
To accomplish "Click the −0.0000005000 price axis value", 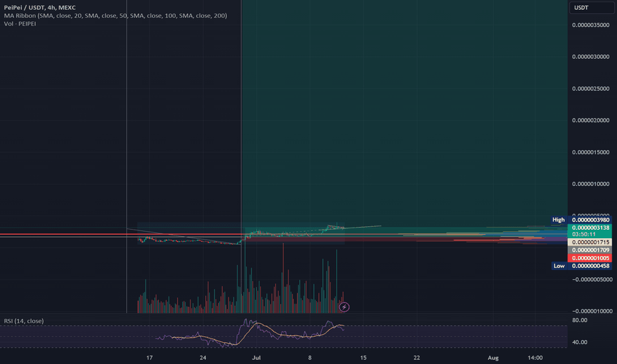I will point(593,279).
